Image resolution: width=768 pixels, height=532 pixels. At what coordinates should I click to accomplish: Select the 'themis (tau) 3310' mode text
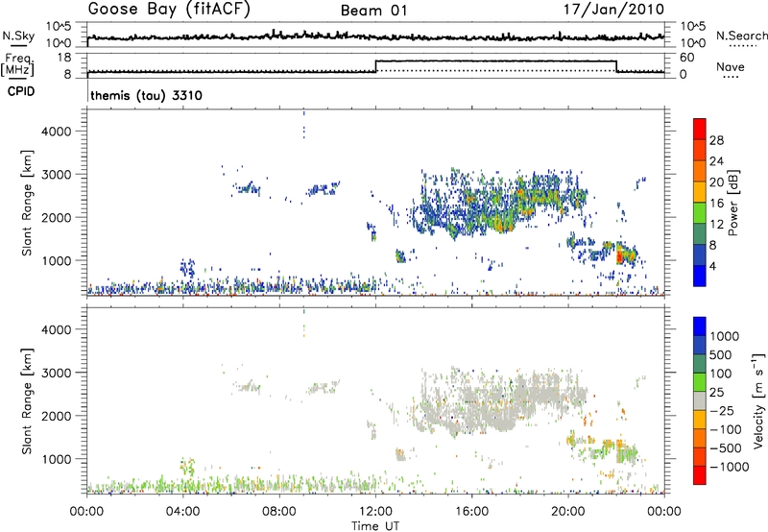[147, 95]
